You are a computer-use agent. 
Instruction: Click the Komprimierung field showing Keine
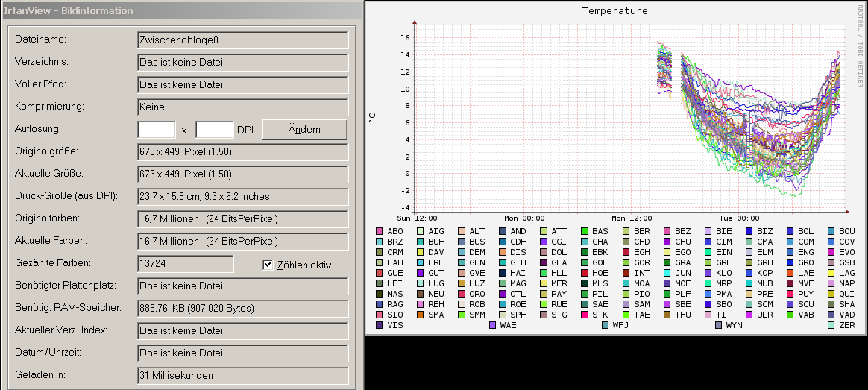point(243,107)
